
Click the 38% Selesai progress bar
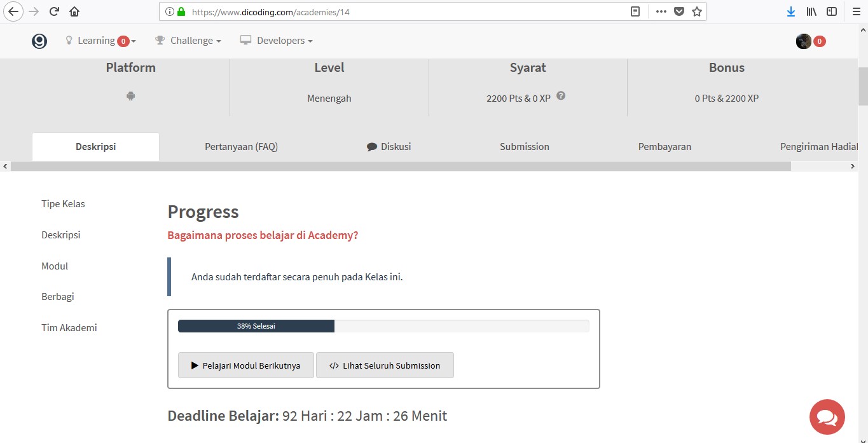[x=383, y=326]
